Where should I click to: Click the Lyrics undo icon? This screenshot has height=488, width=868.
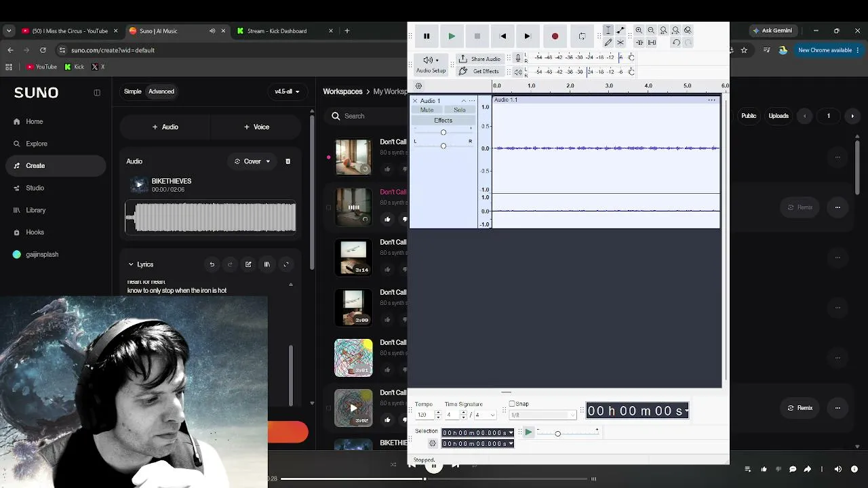click(x=212, y=264)
